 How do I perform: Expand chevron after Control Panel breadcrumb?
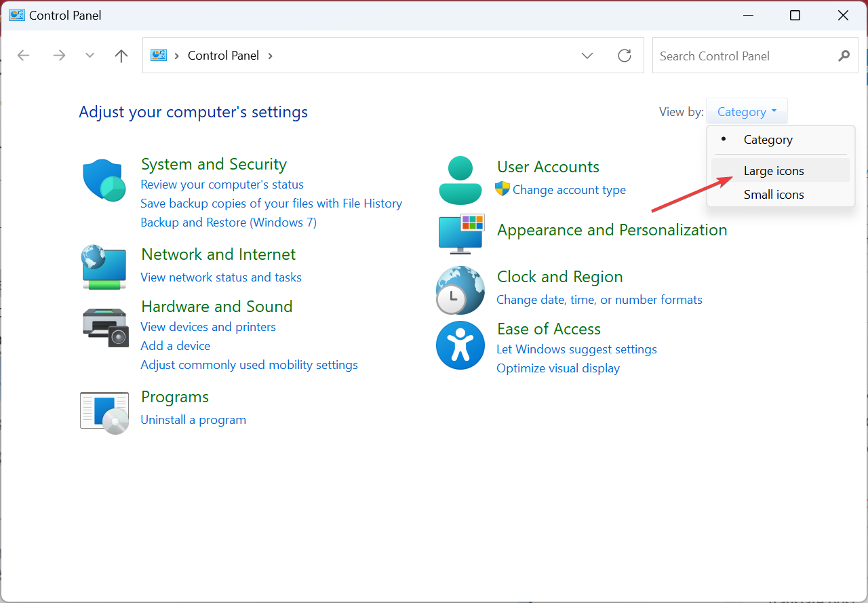(x=270, y=56)
